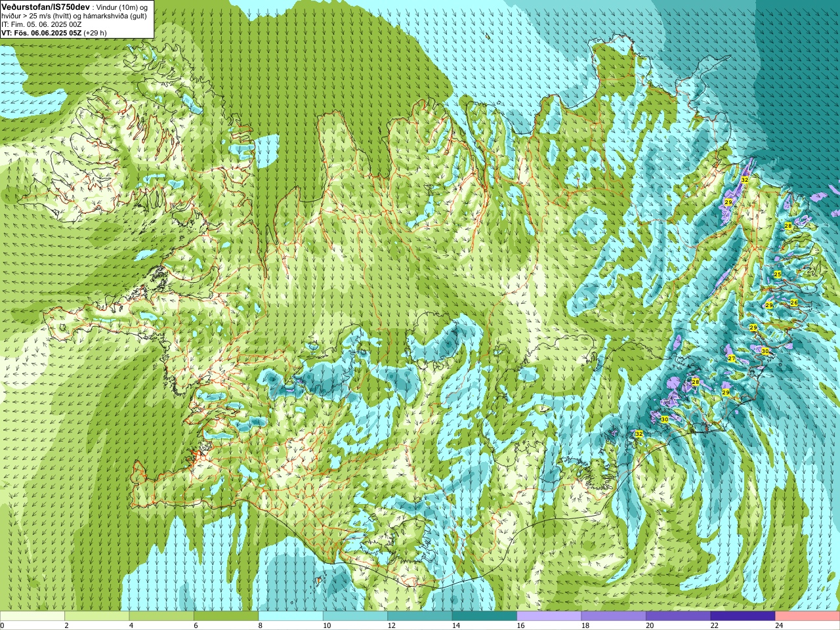Click the legend tick number 14
The width and height of the screenshot is (840, 630).
click(455, 625)
